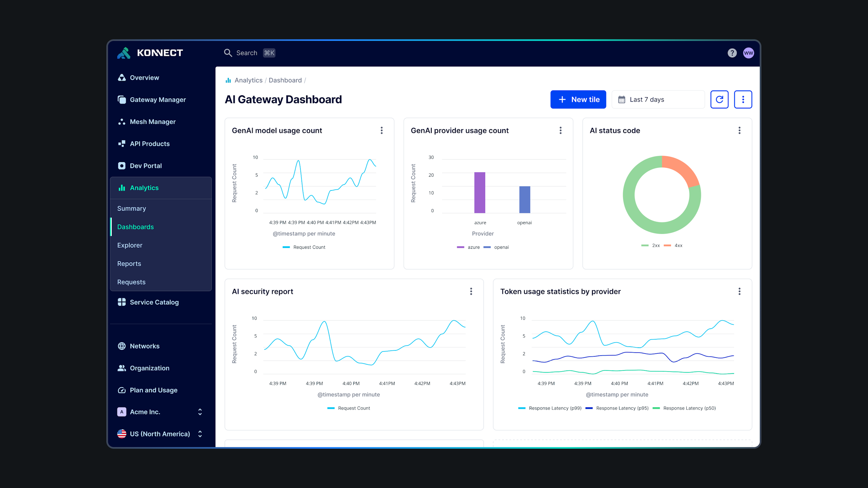This screenshot has height=488, width=868.
Task: Open AI status code tile options
Action: pyautogui.click(x=739, y=130)
